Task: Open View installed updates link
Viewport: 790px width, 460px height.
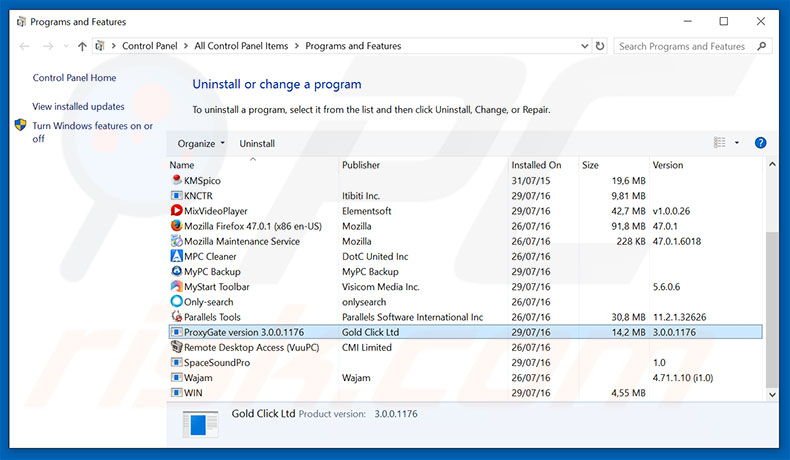Action: point(78,106)
